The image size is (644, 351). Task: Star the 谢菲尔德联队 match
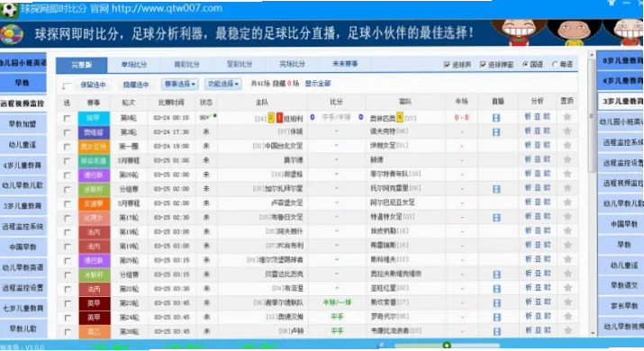click(x=567, y=302)
